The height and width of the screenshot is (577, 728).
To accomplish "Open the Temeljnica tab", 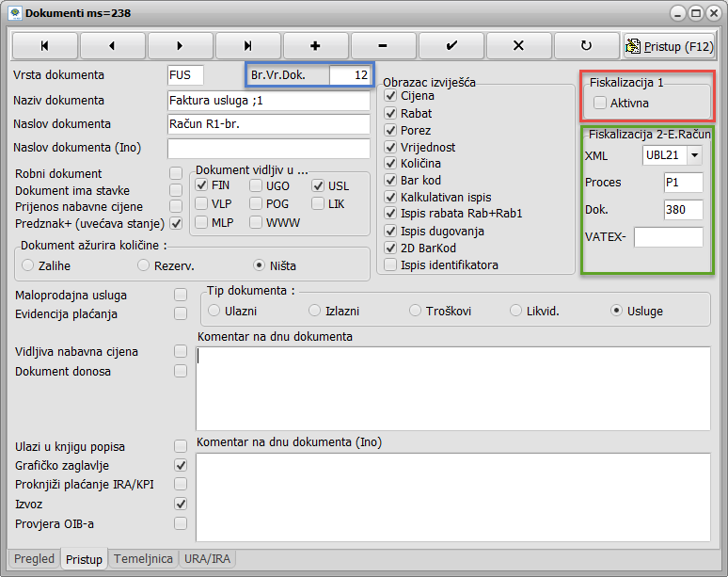I will tap(143, 559).
